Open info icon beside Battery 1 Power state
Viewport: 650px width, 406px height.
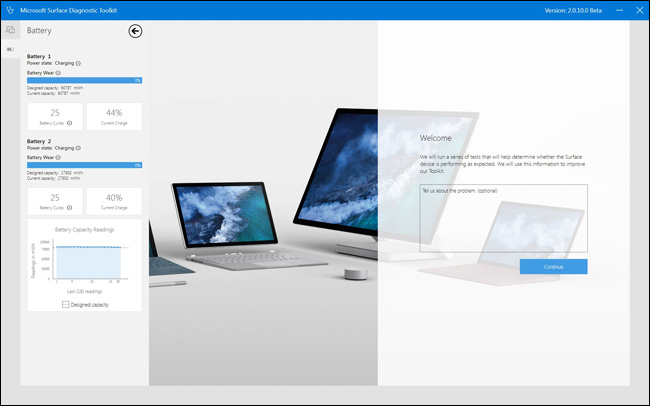pyautogui.click(x=78, y=63)
